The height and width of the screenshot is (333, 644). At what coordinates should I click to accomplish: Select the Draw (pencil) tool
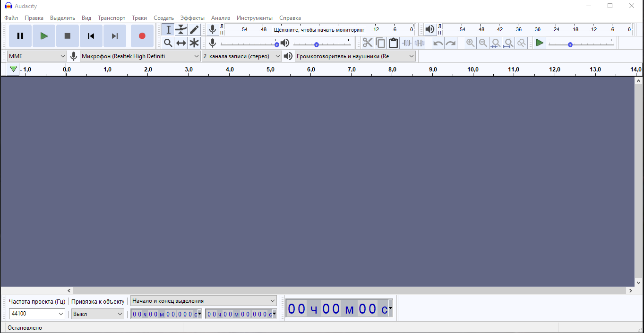tap(194, 30)
